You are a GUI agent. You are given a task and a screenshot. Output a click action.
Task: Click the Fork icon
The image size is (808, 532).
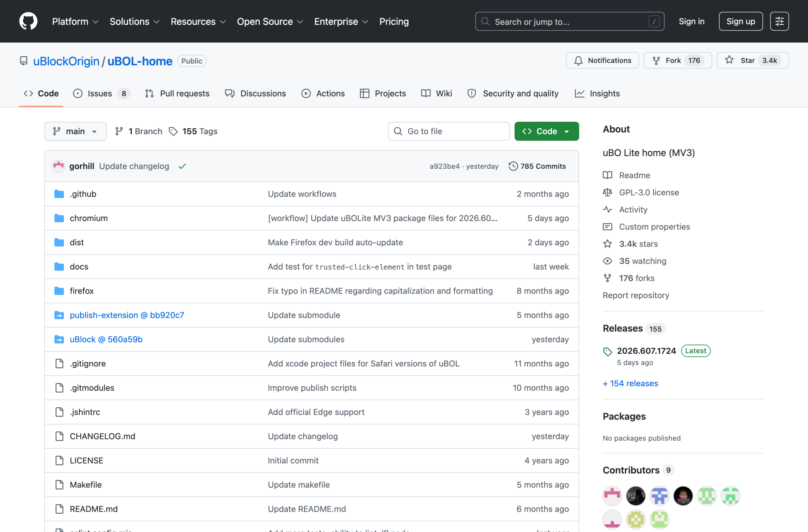click(x=656, y=61)
